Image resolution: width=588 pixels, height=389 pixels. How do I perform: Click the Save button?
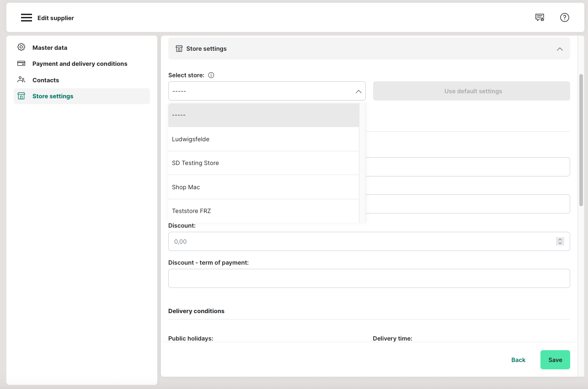pos(555,360)
